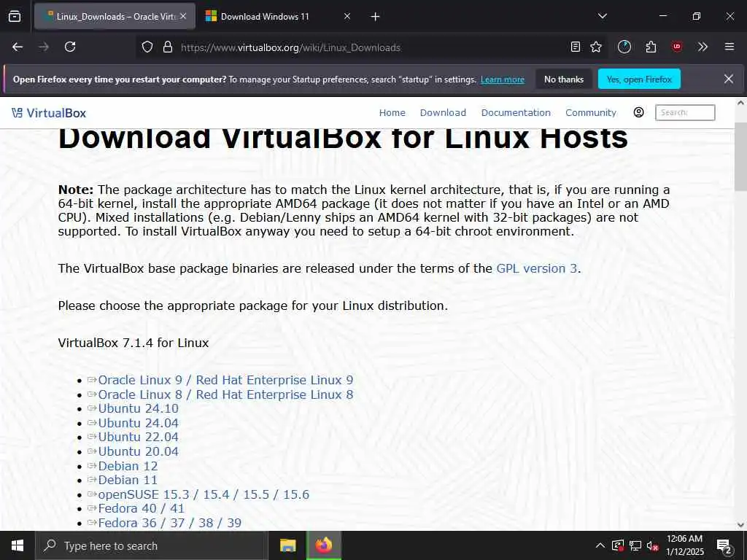Image resolution: width=747 pixels, height=560 pixels.
Task: Download the Ubuntu 24.10 package
Action: point(138,408)
